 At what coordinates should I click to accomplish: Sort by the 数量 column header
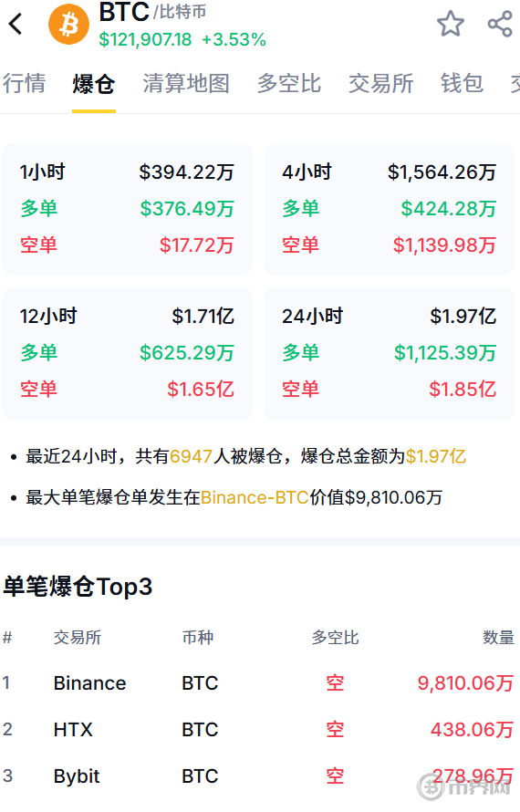pos(498,638)
